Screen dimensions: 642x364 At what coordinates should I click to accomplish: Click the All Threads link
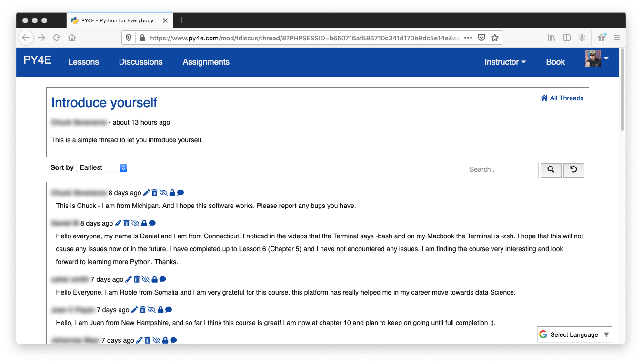click(x=562, y=98)
